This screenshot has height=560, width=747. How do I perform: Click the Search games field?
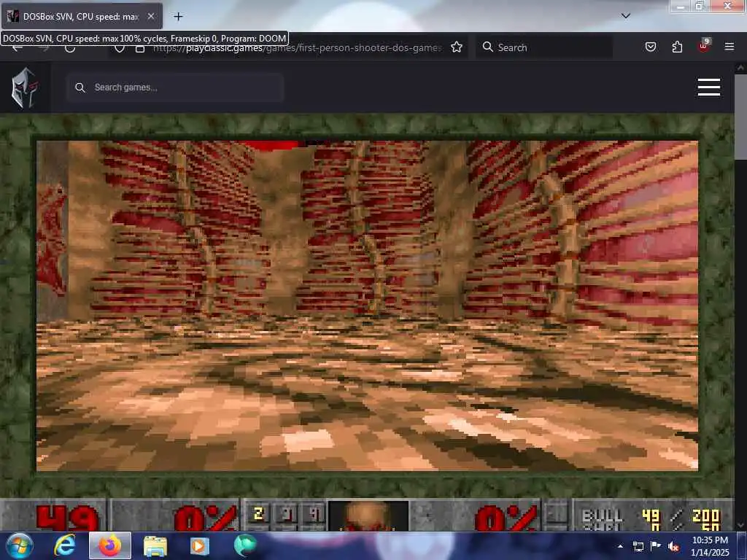(x=175, y=87)
